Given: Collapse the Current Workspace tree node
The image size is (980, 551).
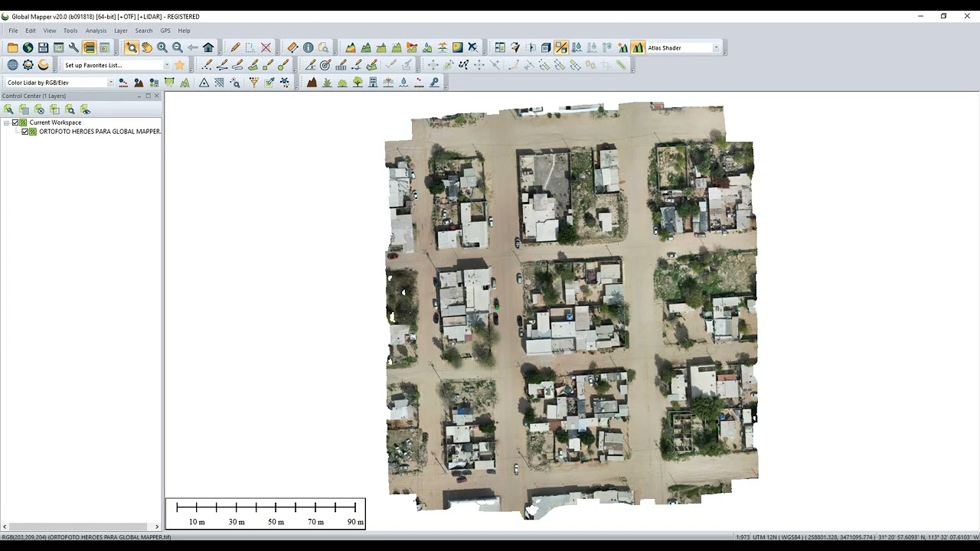Looking at the screenshot, I should [6, 122].
